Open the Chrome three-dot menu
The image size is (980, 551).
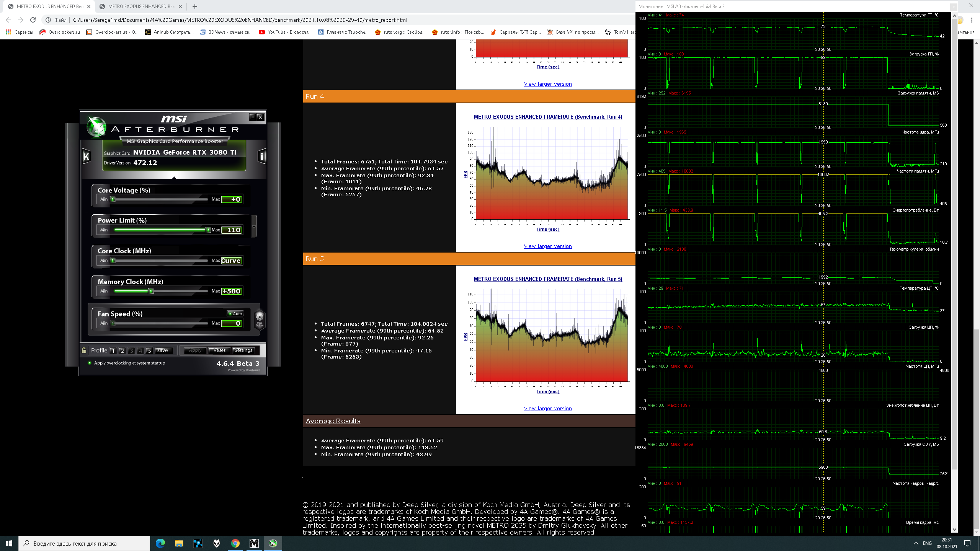972,20
